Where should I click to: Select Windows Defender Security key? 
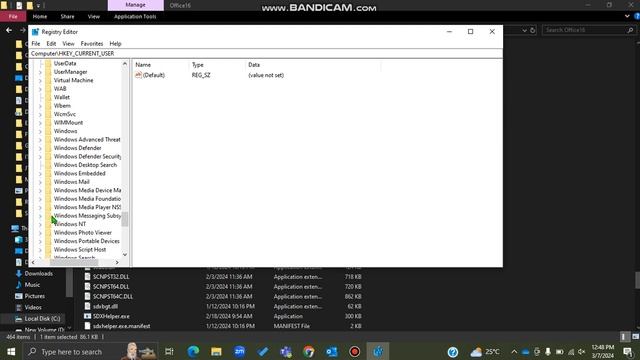pyautogui.click(x=87, y=156)
